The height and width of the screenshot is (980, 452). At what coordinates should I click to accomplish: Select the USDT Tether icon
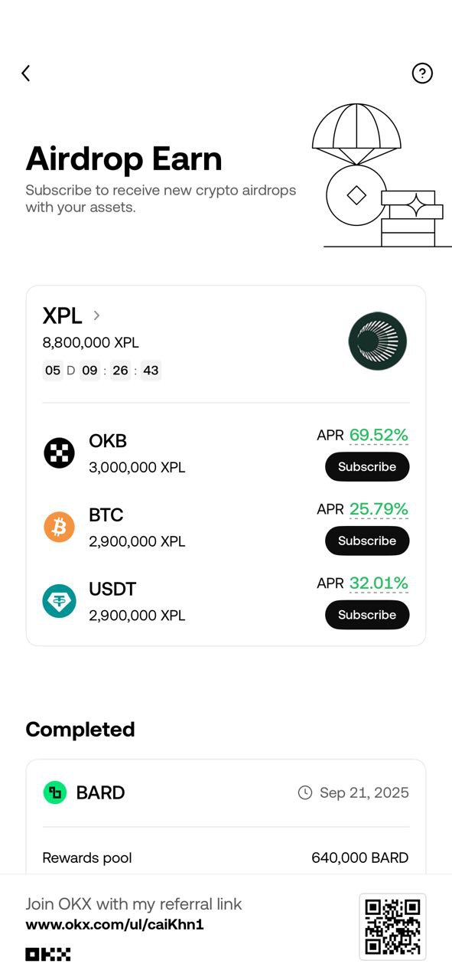(59, 601)
